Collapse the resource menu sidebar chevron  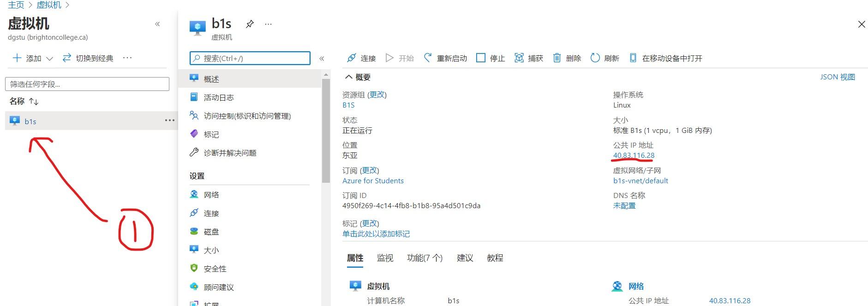[x=322, y=59]
